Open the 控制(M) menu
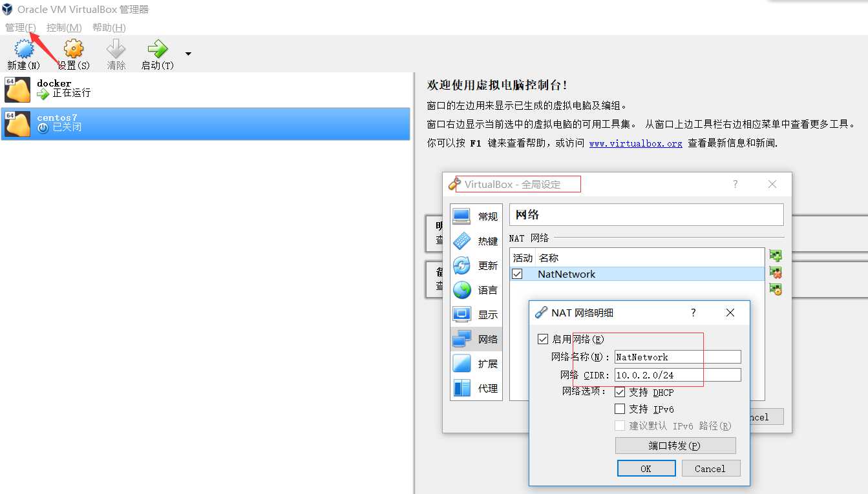868x494 pixels. [x=64, y=28]
